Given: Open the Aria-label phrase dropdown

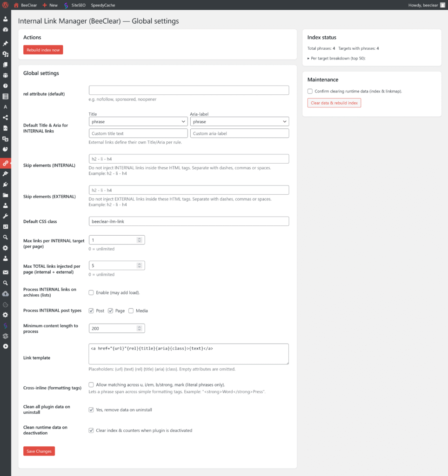Looking at the screenshot, I should click(x=239, y=122).
